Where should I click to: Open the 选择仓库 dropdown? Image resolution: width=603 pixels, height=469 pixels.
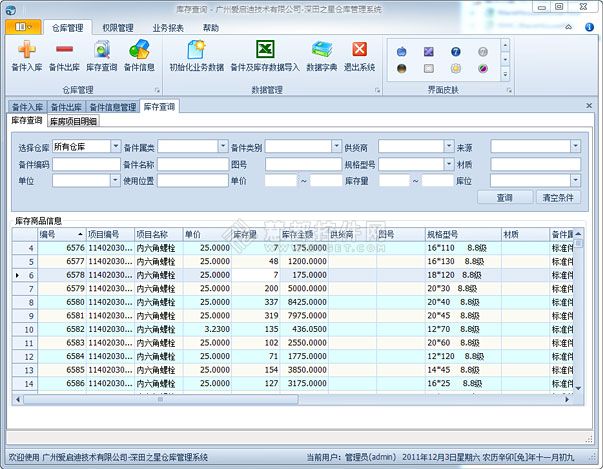pyautogui.click(x=115, y=146)
